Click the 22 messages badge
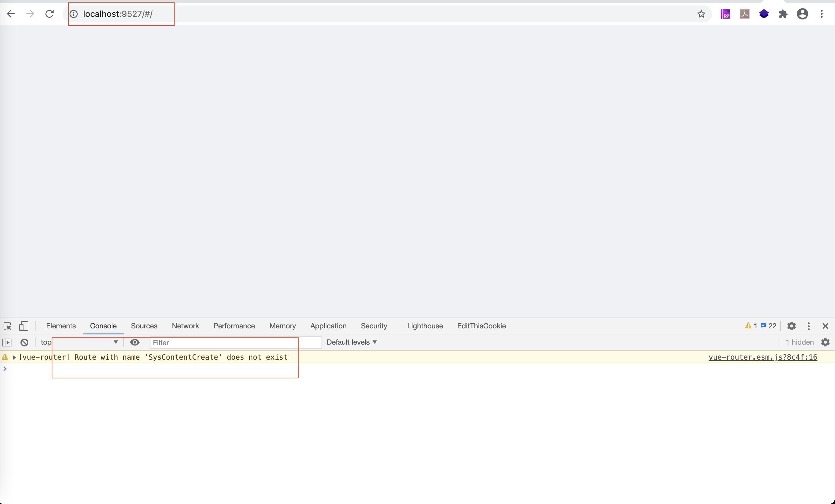This screenshot has width=835, height=504. [768, 326]
